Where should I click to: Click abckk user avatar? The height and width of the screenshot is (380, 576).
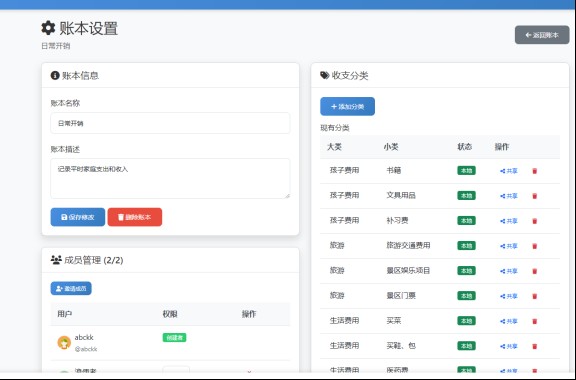(x=64, y=343)
